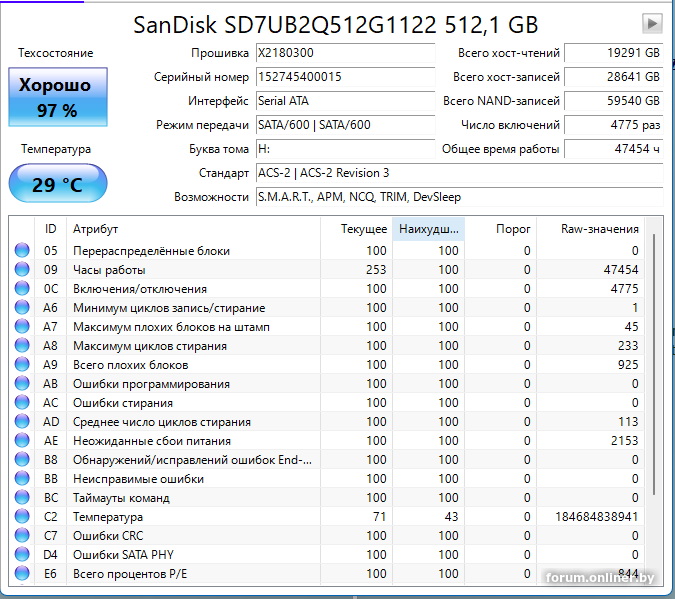Click power-on count value 4775 раз
Image resolution: width=675 pixels, height=599 pixels.
point(613,125)
